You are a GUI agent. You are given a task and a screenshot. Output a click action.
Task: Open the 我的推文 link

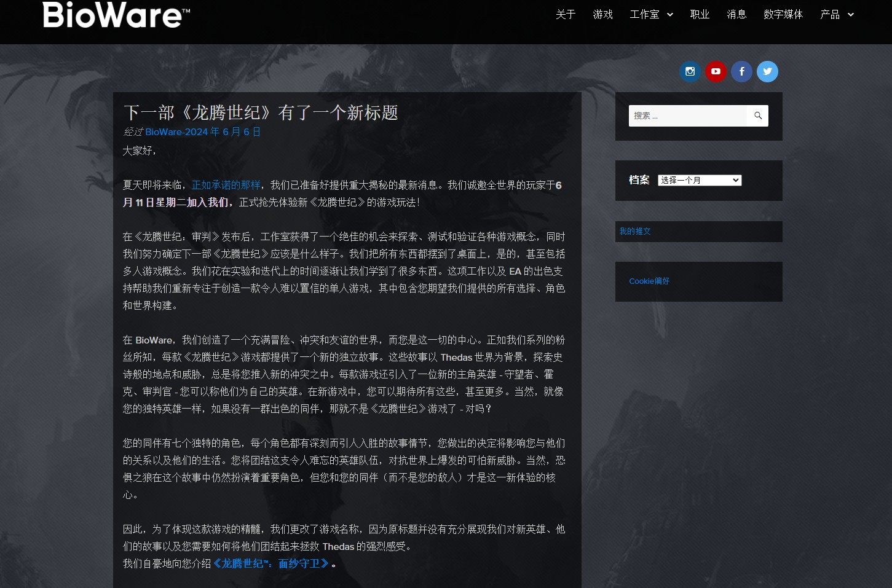pyautogui.click(x=634, y=231)
